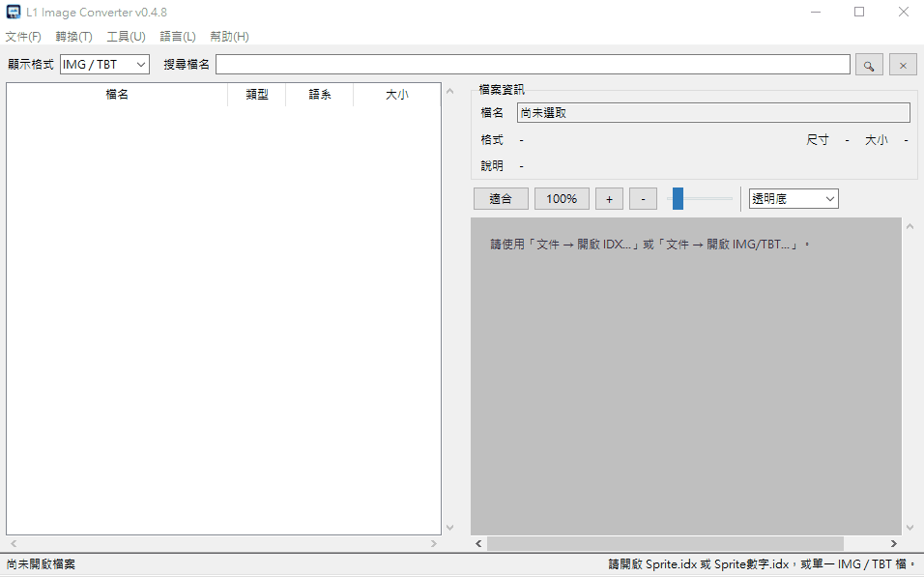Minimize the L1 Image Converter window

pos(816,12)
